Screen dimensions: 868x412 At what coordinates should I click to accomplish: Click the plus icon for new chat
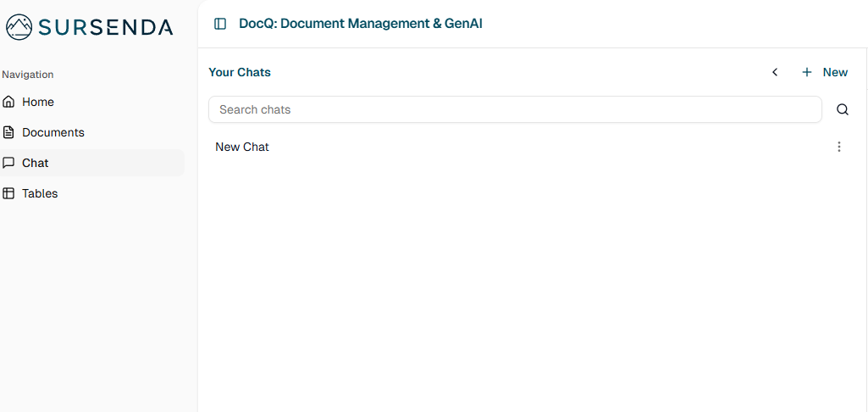click(x=807, y=72)
